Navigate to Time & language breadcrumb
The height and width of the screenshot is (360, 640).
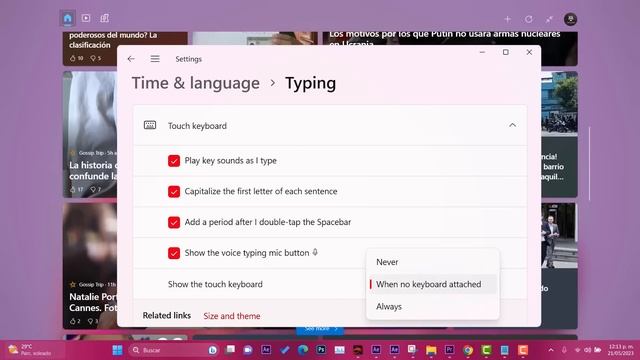(196, 83)
